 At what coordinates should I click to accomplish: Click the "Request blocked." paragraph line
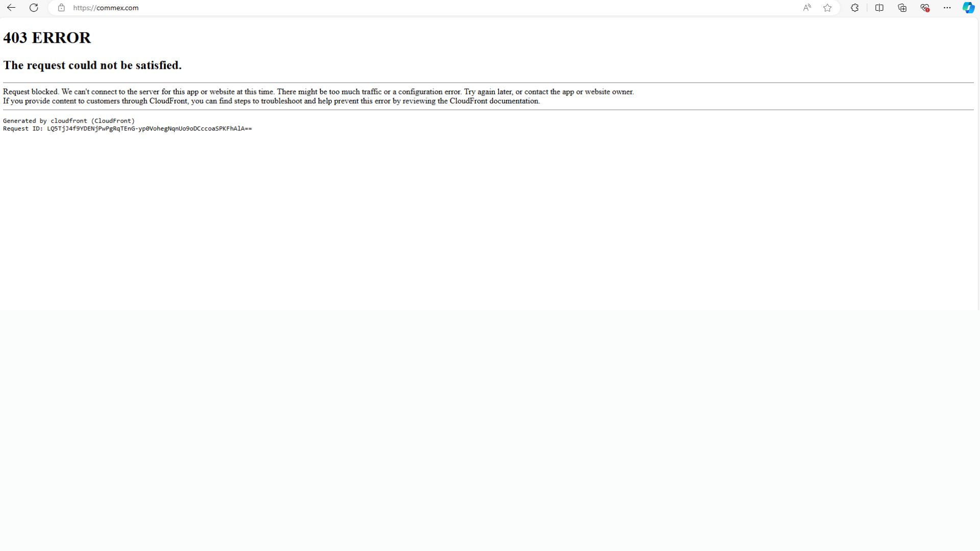(x=318, y=92)
